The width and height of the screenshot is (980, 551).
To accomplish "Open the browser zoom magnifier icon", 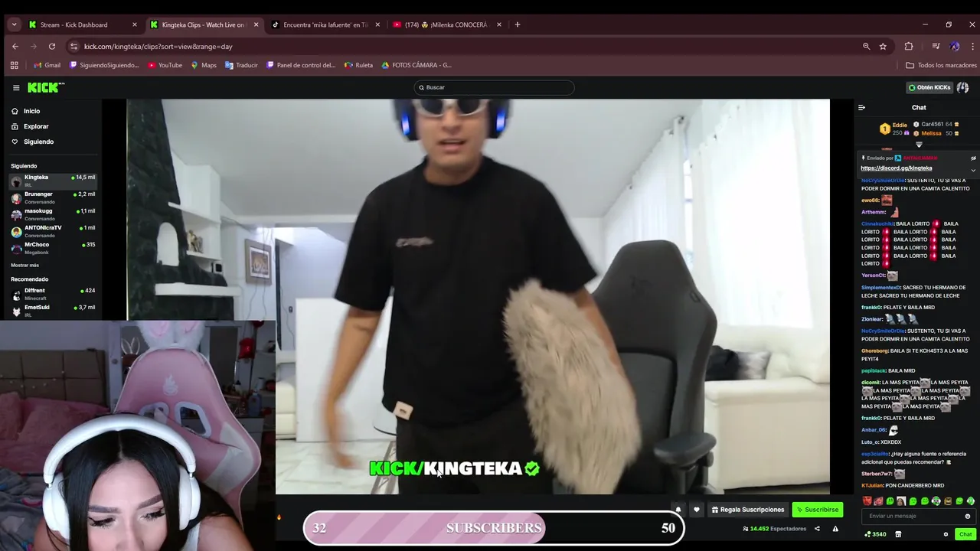I will (866, 46).
